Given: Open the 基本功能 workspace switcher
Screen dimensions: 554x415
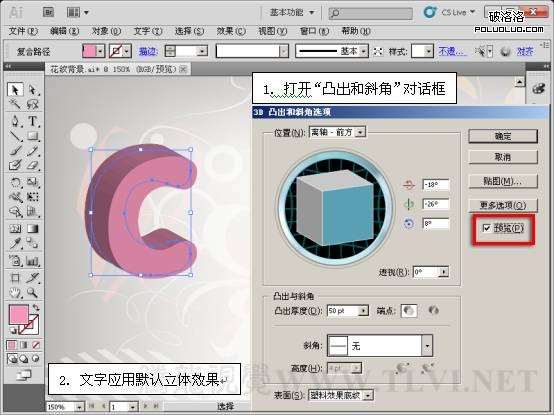Looking at the screenshot, I should coord(292,12).
